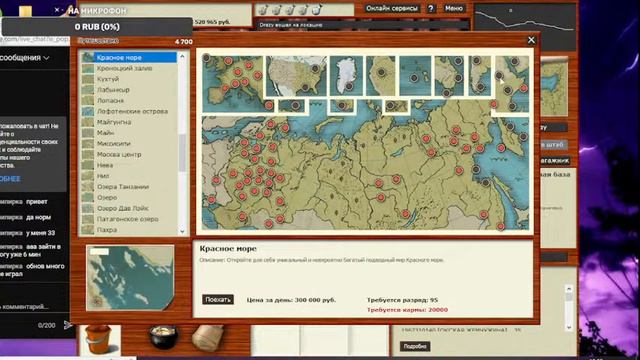The image size is (640, 360).
Task: Open the Красное море preview map thumbnail
Action: click(130, 278)
